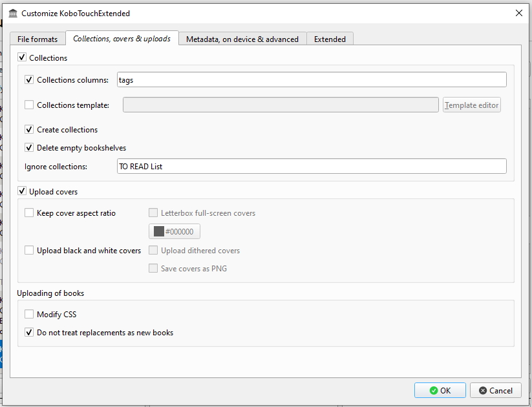The height and width of the screenshot is (407, 532).
Task: Check Letterbox full-screen covers option
Action: pos(153,213)
